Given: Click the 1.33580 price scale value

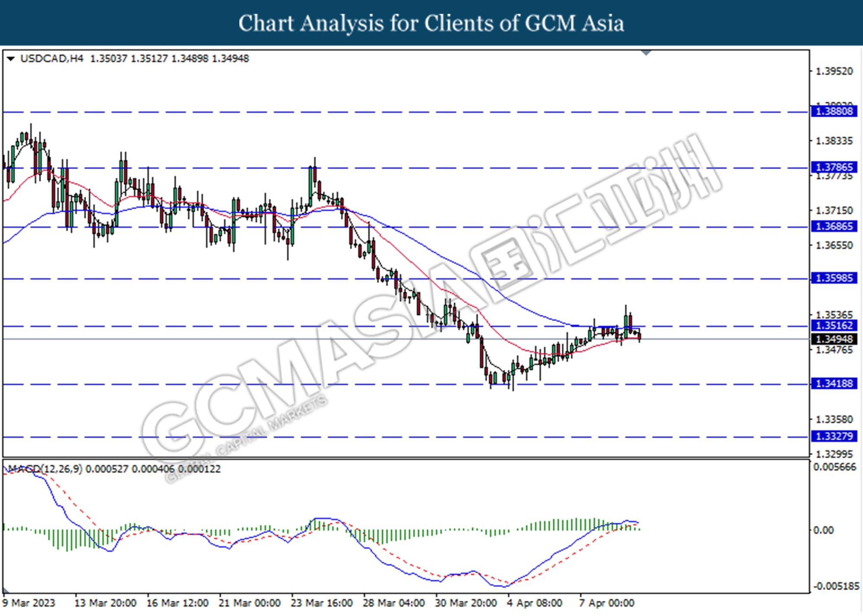Looking at the screenshot, I should (834, 419).
